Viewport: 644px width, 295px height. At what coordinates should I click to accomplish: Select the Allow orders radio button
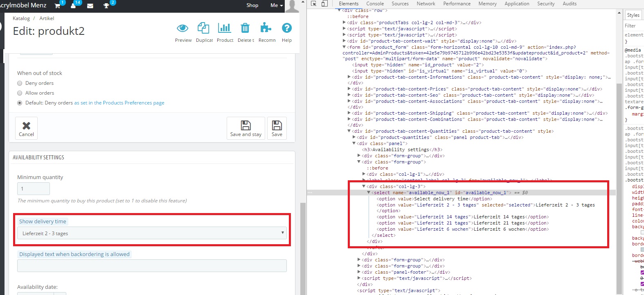20,93
